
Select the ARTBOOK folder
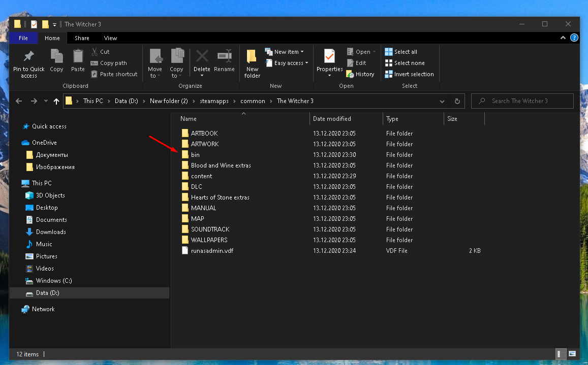click(x=204, y=134)
